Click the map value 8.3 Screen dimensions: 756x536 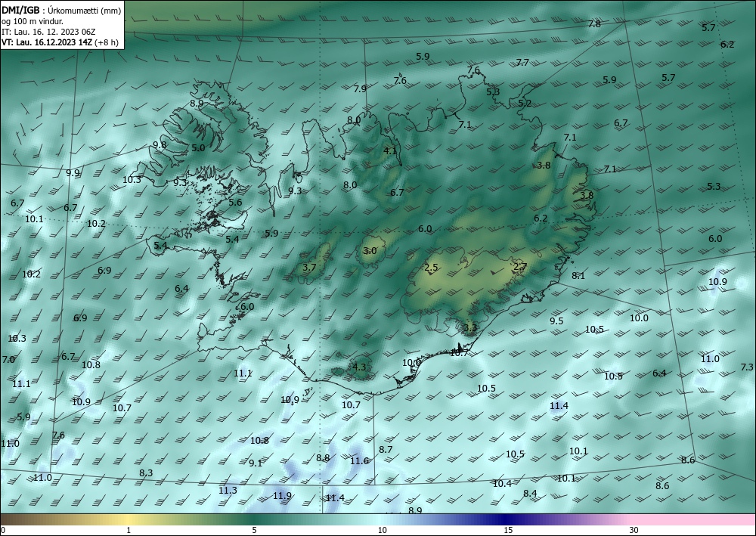(146, 472)
